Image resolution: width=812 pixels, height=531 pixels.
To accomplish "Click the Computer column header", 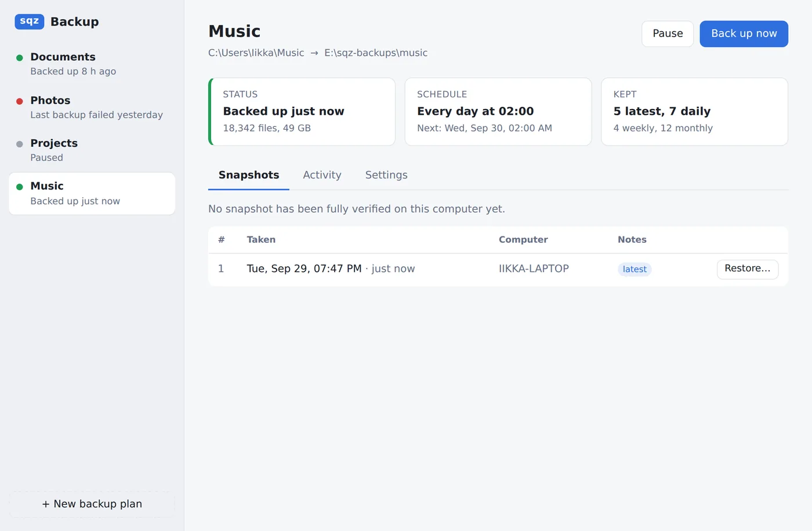I will [x=523, y=239].
